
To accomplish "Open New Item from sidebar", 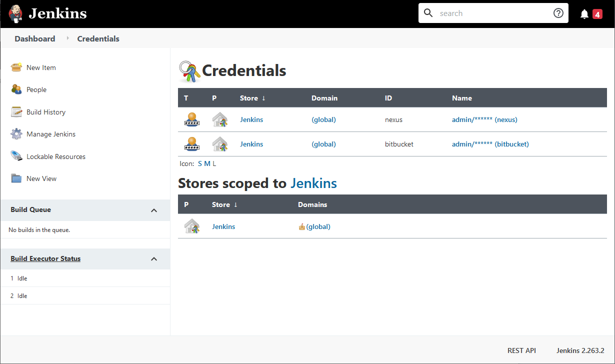I will click(41, 67).
